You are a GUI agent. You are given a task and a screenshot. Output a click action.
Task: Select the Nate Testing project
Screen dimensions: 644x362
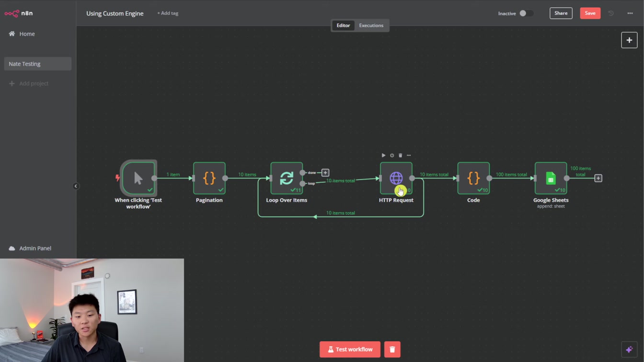pos(37,64)
